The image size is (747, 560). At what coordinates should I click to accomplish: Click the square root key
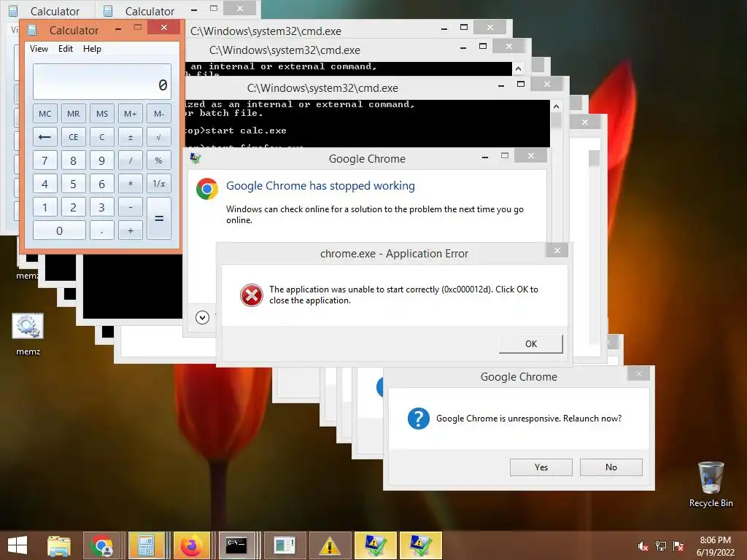(158, 136)
